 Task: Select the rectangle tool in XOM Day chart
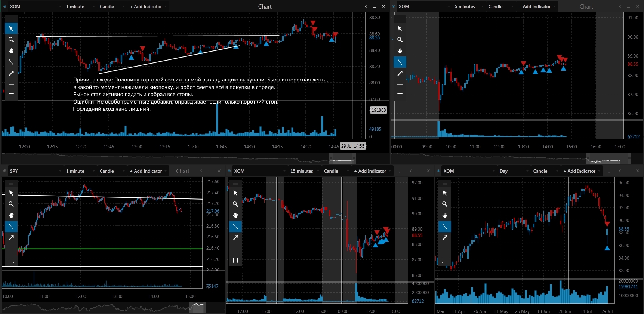(445, 260)
